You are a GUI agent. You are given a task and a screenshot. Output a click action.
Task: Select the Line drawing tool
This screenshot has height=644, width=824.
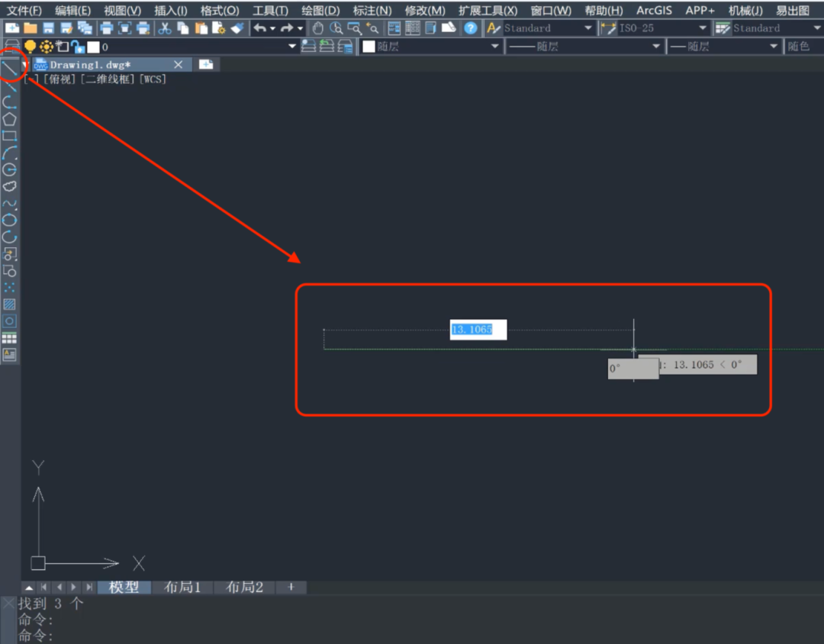click(10, 68)
